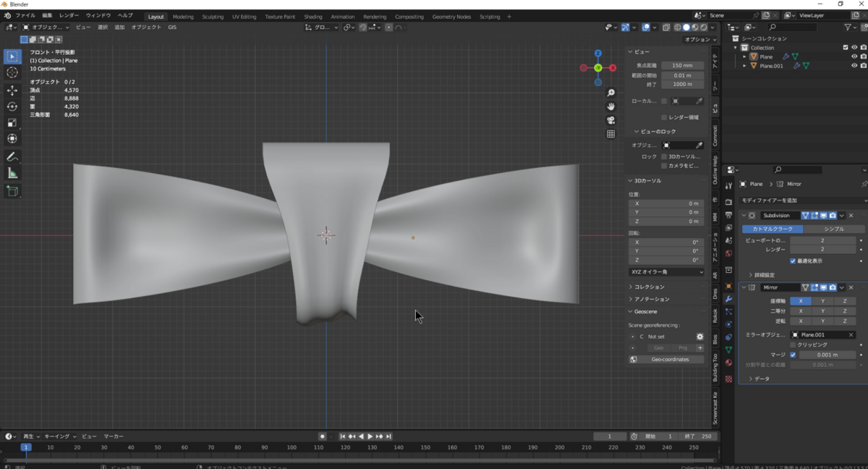Select the カトマルクラーク subdivision type
Image resolution: width=868 pixels, height=469 pixels.
coord(773,229)
